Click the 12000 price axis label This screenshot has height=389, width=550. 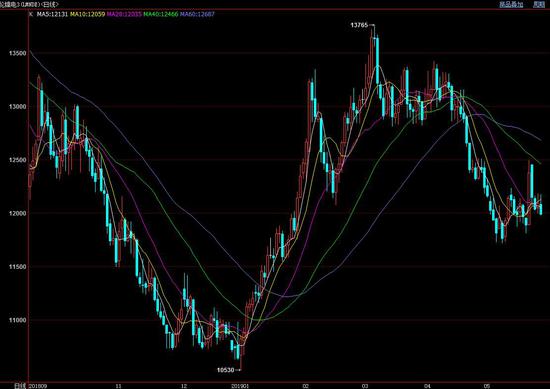coord(18,213)
